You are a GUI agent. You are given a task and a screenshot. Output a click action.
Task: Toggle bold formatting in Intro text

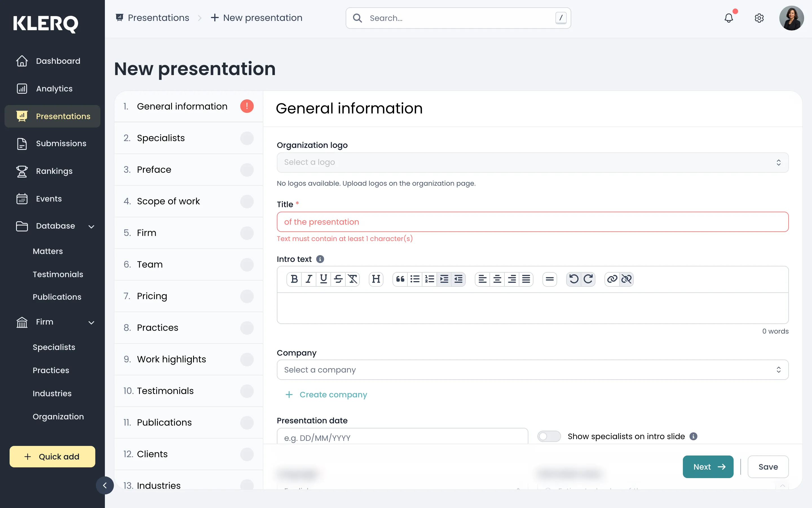[x=294, y=279]
